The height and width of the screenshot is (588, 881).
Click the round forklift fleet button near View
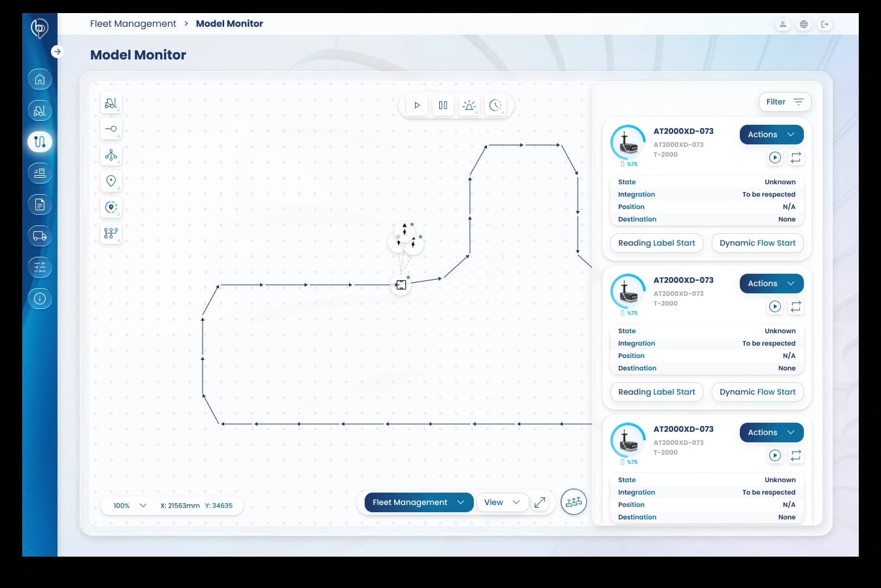point(574,502)
